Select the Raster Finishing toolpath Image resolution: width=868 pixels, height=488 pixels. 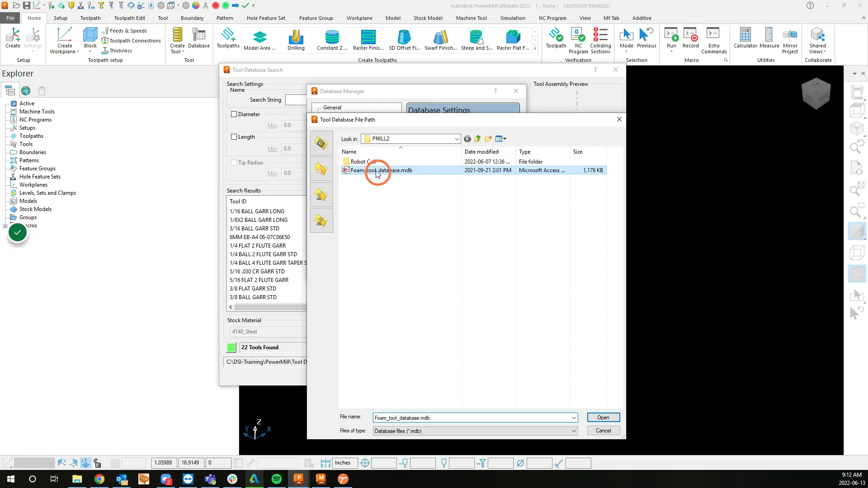point(368,40)
